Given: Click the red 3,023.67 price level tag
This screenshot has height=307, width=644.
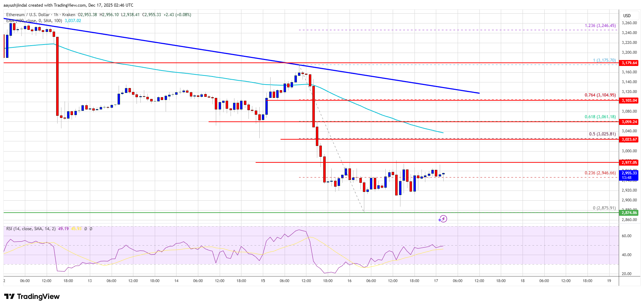Looking at the screenshot, I should point(629,139).
